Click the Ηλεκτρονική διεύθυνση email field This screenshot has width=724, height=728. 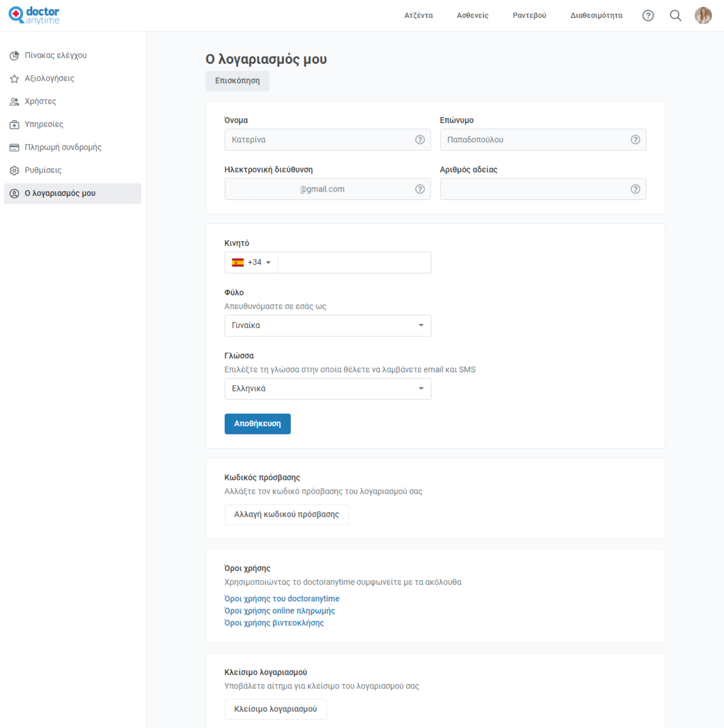(328, 189)
